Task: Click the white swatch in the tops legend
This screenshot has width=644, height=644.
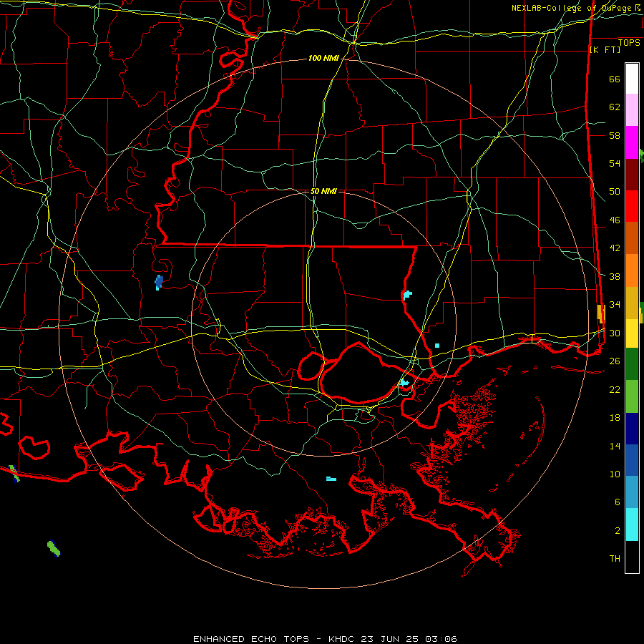Action: pos(632,79)
